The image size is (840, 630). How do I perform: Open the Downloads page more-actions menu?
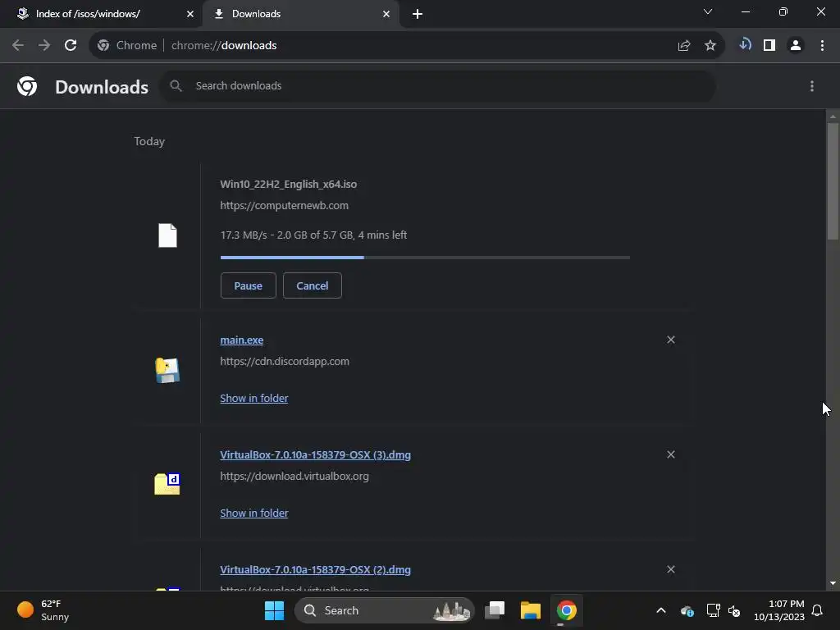click(x=811, y=86)
